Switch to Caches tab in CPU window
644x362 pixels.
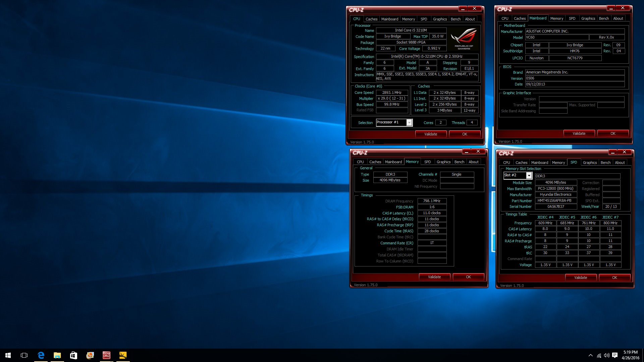[x=371, y=19]
